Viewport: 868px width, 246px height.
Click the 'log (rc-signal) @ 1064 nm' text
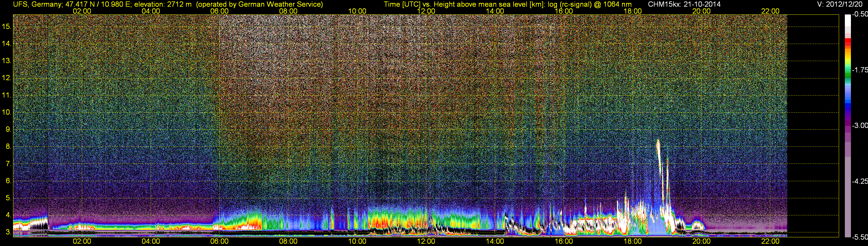(589, 4)
